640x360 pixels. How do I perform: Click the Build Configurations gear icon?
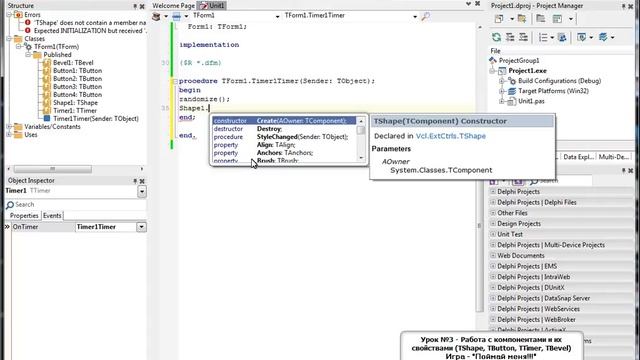(x=512, y=81)
